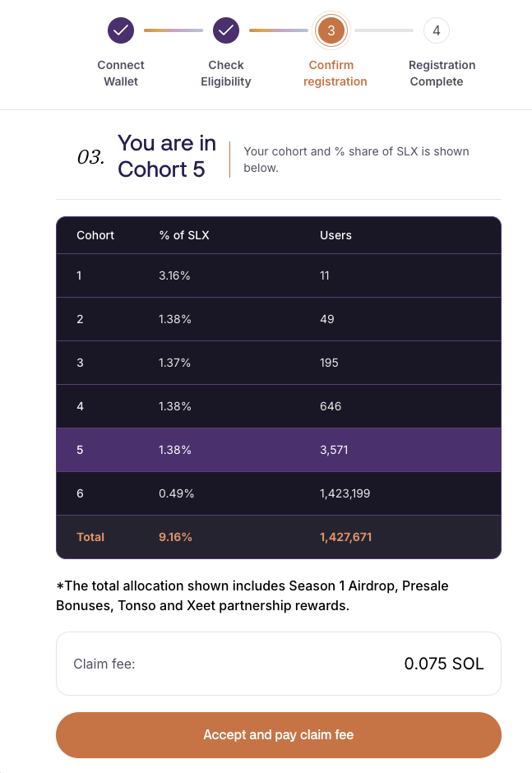Click the Cohort 6 row with 1,423,199 users
Screen dimensions: 532x773
click(x=278, y=493)
